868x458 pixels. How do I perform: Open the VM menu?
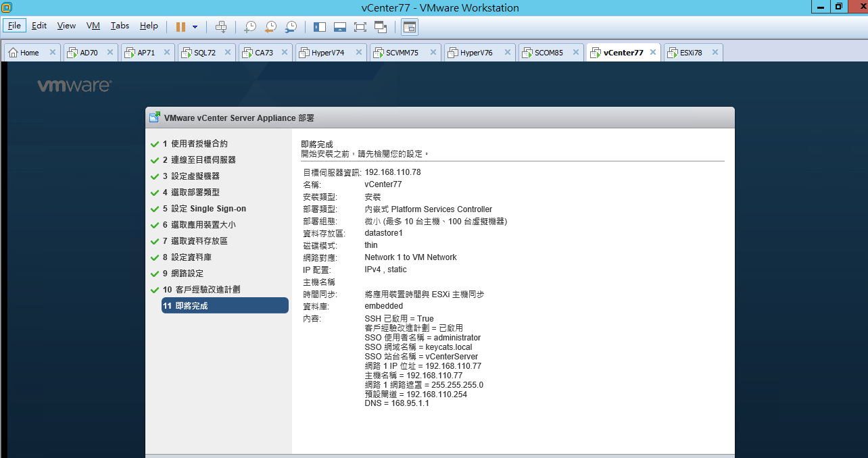tap(93, 26)
